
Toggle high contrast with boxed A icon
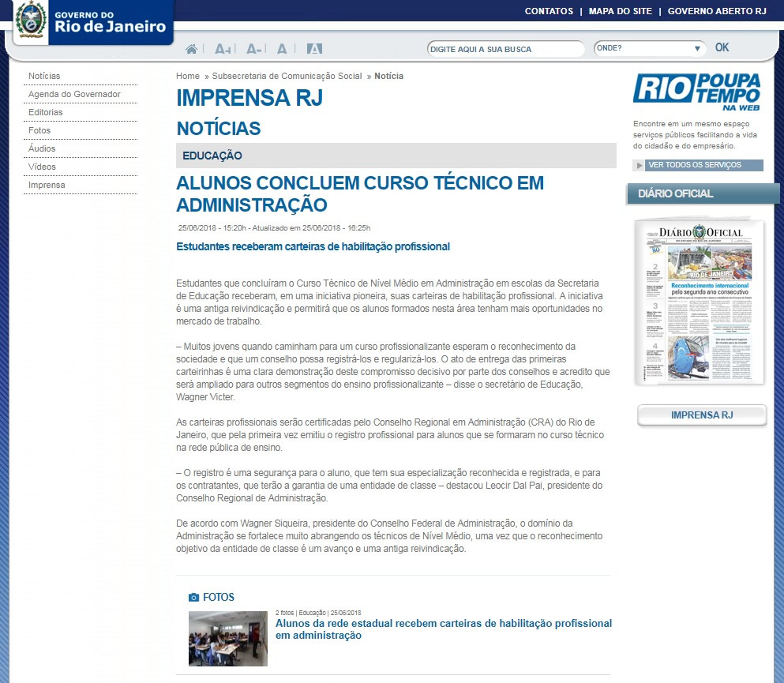coord(314,49)
